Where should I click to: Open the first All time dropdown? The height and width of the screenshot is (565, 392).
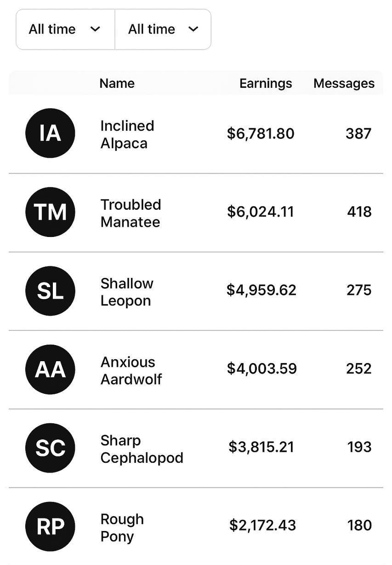[65, 29]
